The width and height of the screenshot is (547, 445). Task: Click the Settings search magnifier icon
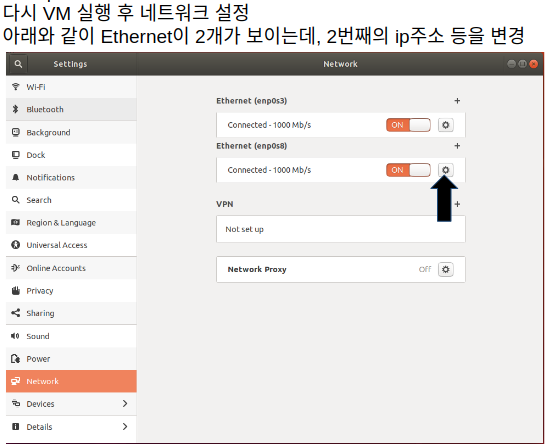click(x=18, y=64)
